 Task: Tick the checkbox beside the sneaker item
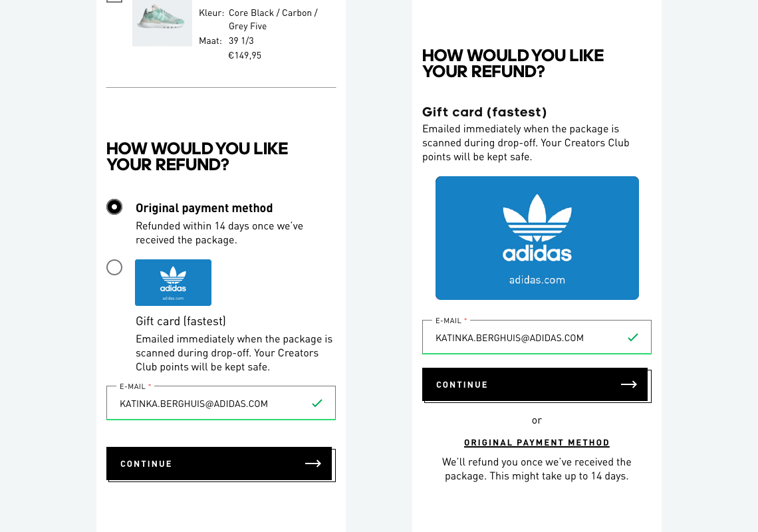click(114, 1)
